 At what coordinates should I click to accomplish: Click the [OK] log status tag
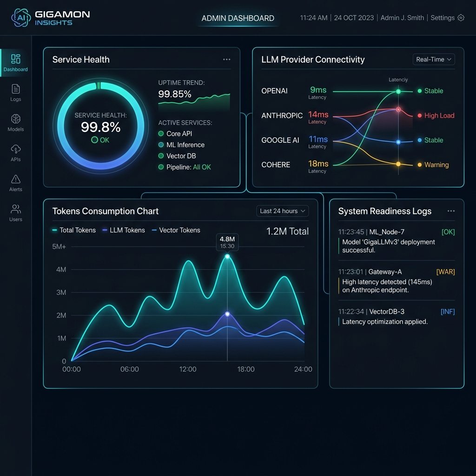448,232
